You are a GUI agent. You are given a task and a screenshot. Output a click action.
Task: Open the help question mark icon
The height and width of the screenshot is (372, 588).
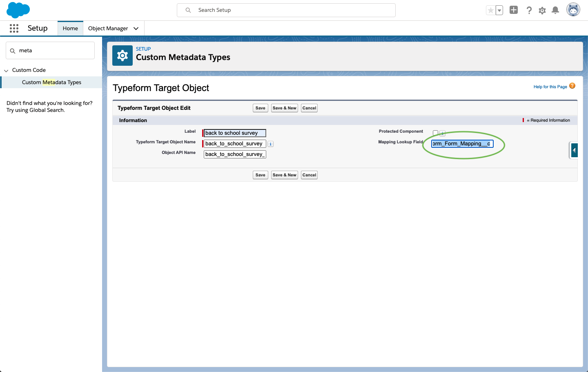pyautogui.click(x=529, y=10)
